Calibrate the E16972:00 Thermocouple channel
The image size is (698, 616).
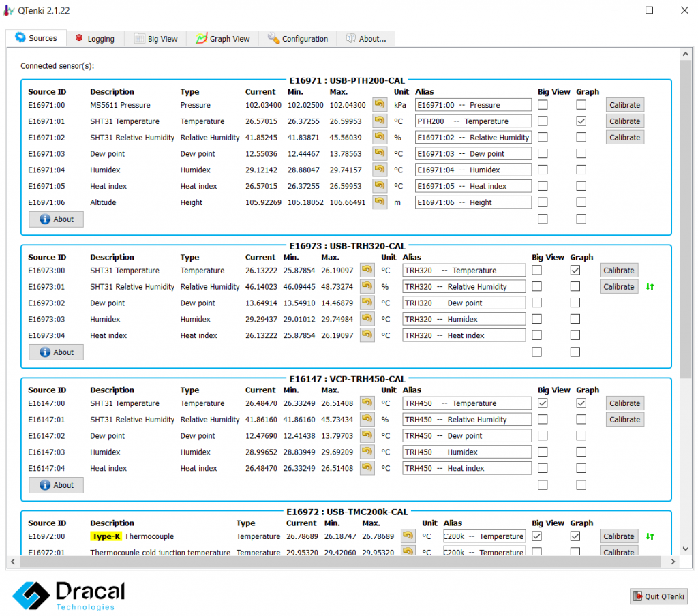tap(619, 536)
